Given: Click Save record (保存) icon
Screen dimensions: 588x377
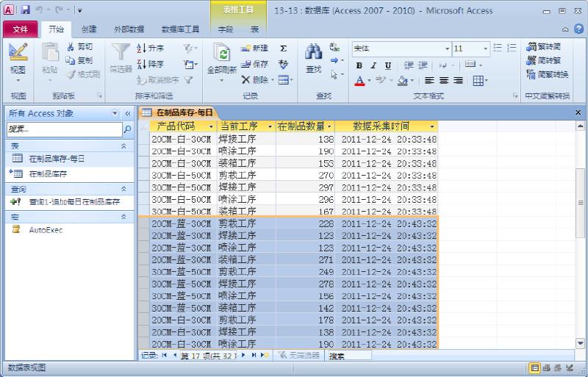Looking at the screenshot, I should 245,64.
